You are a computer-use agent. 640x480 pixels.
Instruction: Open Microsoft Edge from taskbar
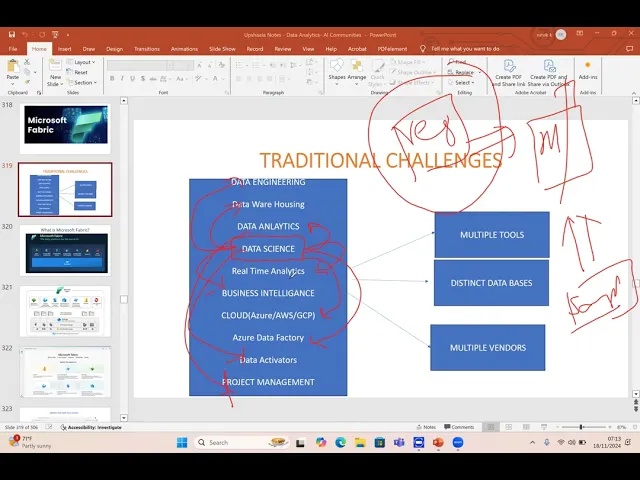(x=340, y=442)
